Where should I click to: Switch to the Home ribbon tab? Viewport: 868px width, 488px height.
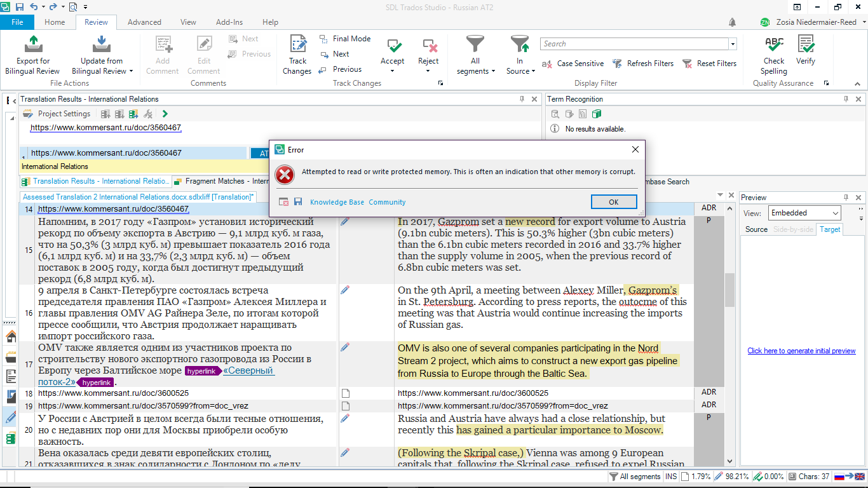[55, 22]
